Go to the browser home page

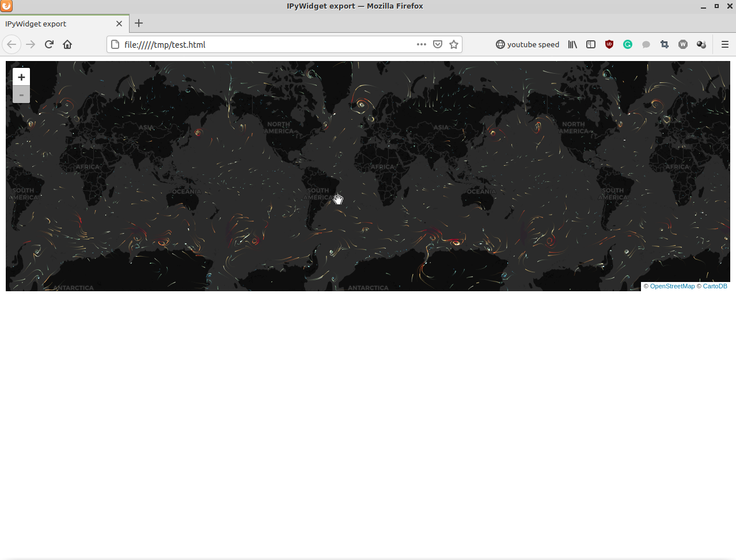pyautogui.click(x=67, y=44)
